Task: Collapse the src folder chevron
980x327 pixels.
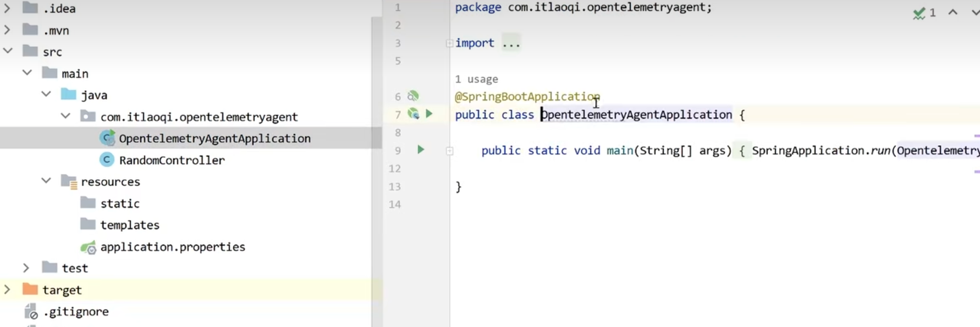Action: [x=8, y=51]
